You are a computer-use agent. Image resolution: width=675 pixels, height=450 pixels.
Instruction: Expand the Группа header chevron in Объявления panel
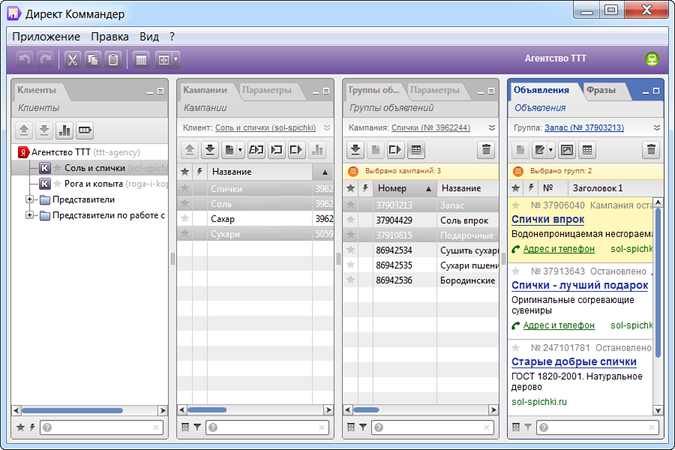click(657, 127)
